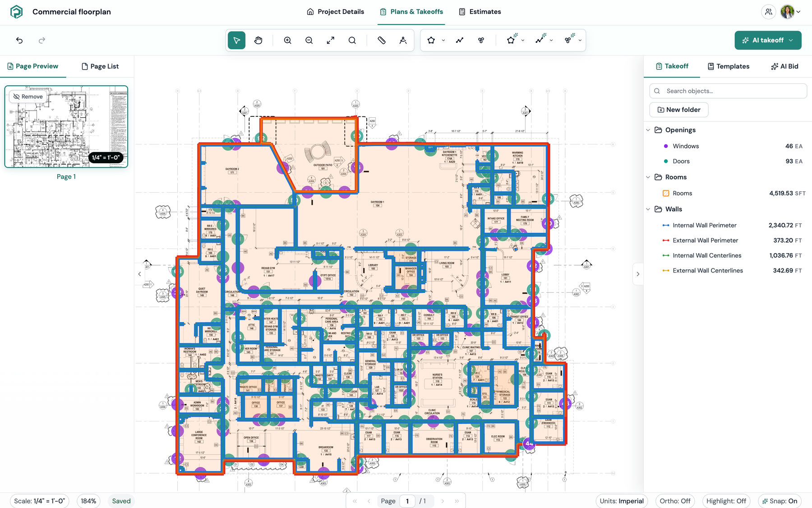Toggle Ortho Off setting
Image resolution: width=812 pixels, height=508 pixels.
coord(675,501)
